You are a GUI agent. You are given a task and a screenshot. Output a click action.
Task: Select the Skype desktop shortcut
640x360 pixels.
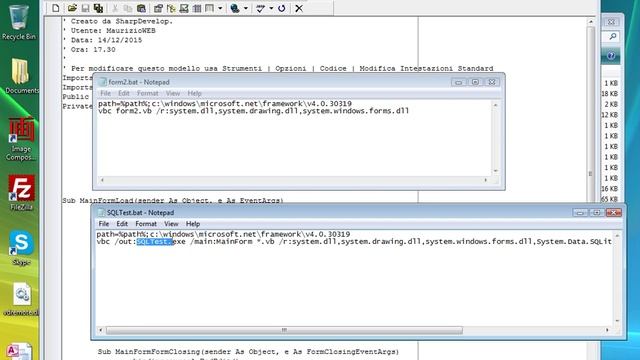click(x=21, y=248)
